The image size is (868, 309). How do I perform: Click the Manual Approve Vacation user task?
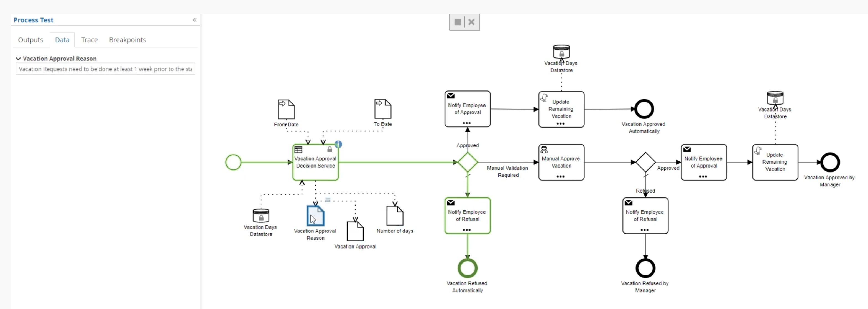pos(561,162)
